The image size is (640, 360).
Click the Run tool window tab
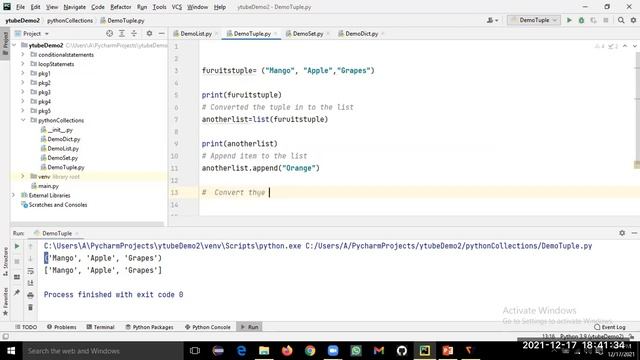[x=249, y=327]
